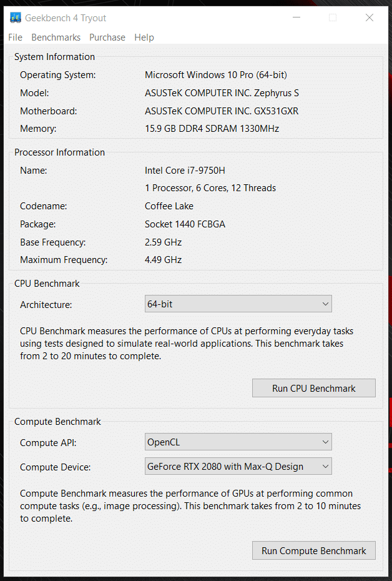Open the File menu
The width and height of the screenshot is (392, 581).
(16, 37)
